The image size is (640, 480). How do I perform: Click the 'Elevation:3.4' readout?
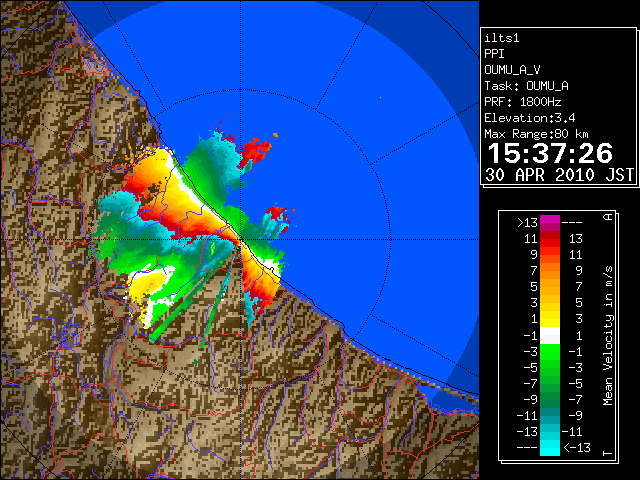coord(530,118)
